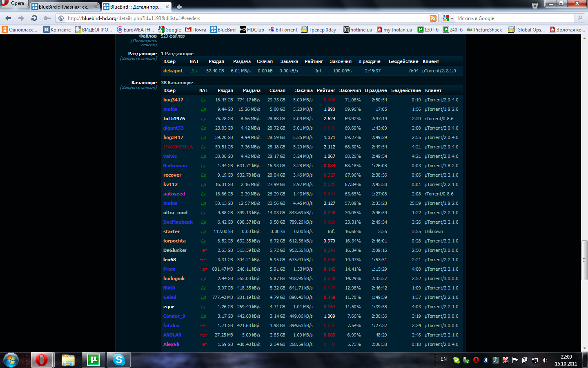Open the closed tabs trash icon
The image size is (588, 368).
click(x=535, y=6)
